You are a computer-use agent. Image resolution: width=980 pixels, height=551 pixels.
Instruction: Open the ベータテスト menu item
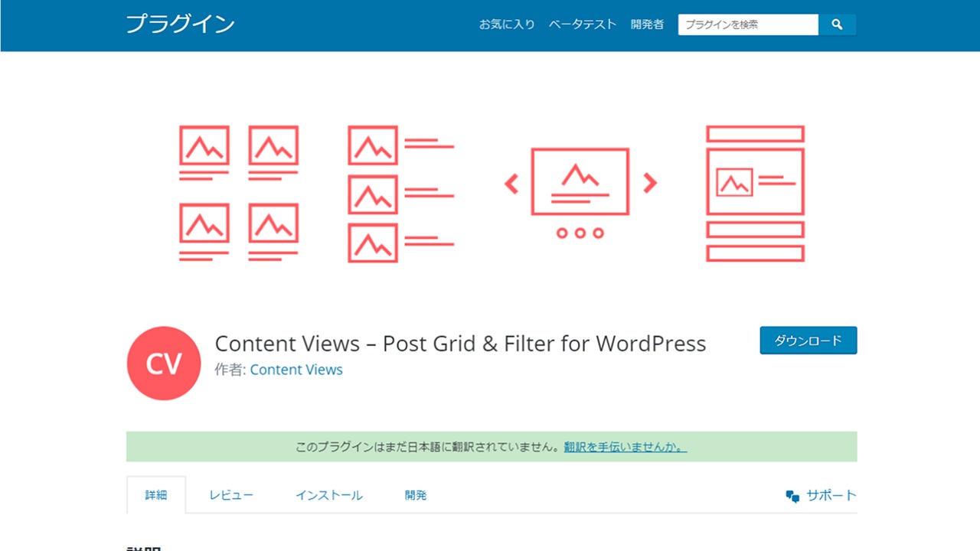[583, 24]
